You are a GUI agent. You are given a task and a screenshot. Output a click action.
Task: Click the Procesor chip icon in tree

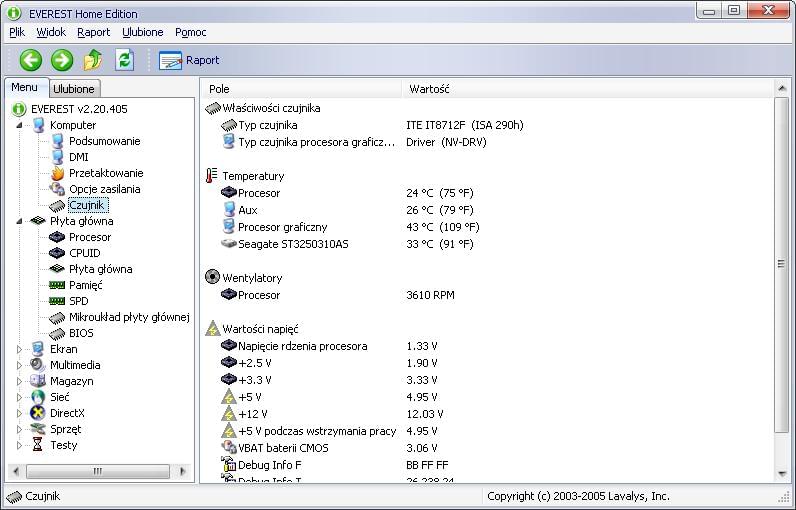[57, 237]
